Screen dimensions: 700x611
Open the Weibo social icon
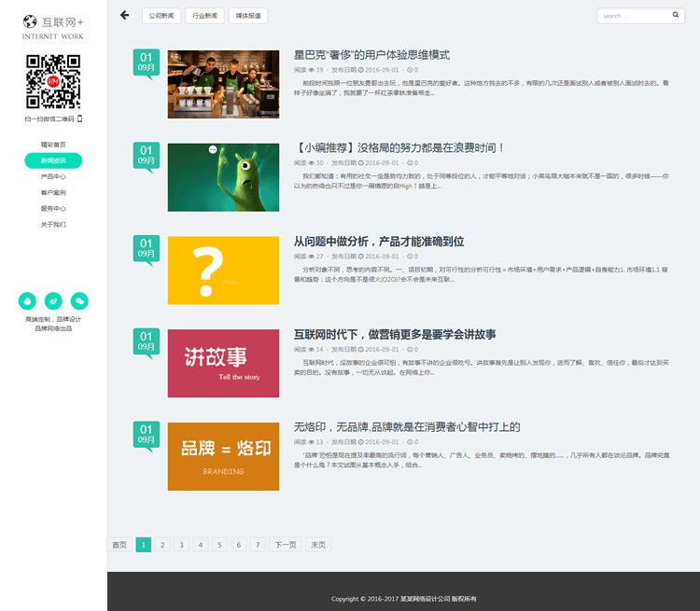[x=53, y=301]
